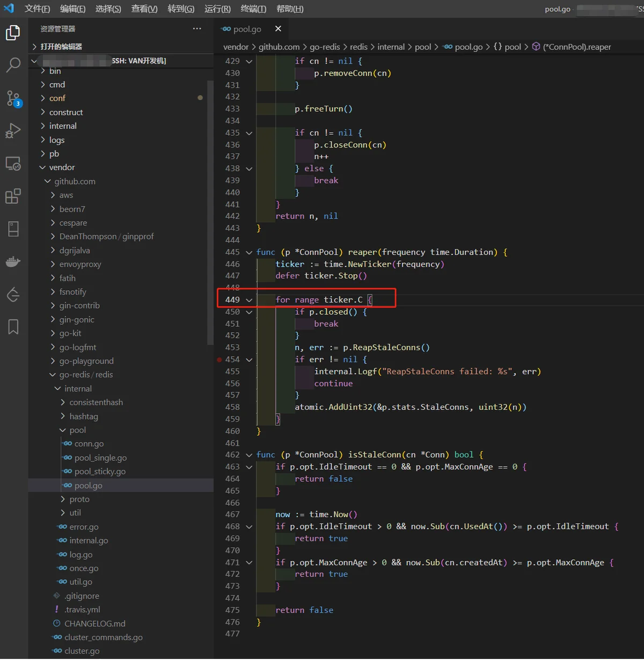This screenshot has height=660, width=644.
Task: Close the pool.go editor tab
Action: 278,28
